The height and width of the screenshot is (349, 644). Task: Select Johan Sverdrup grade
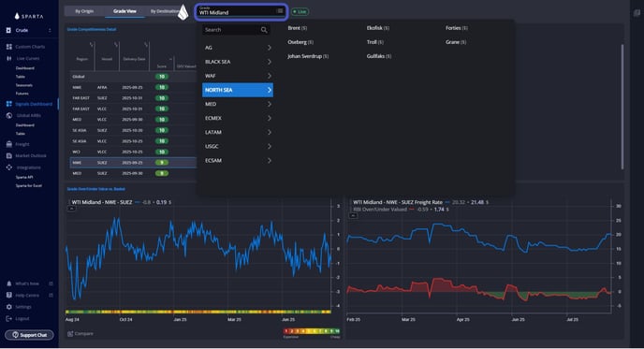[308, 56]
